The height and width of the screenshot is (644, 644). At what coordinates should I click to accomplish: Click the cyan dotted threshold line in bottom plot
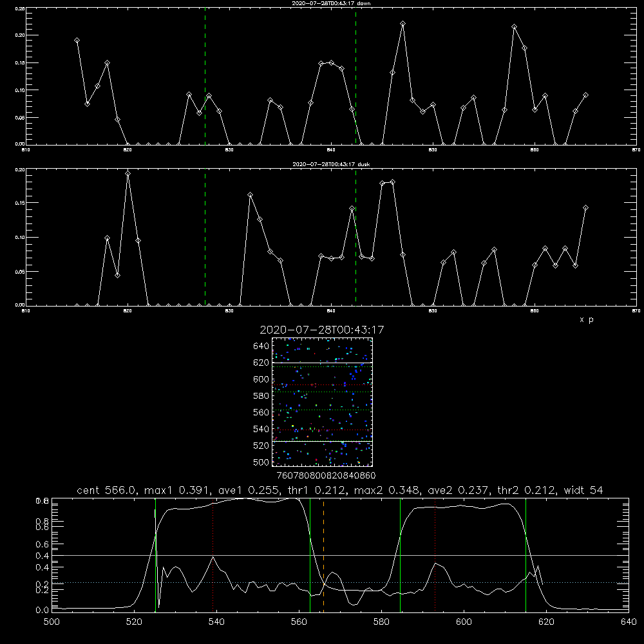(340, 582)
